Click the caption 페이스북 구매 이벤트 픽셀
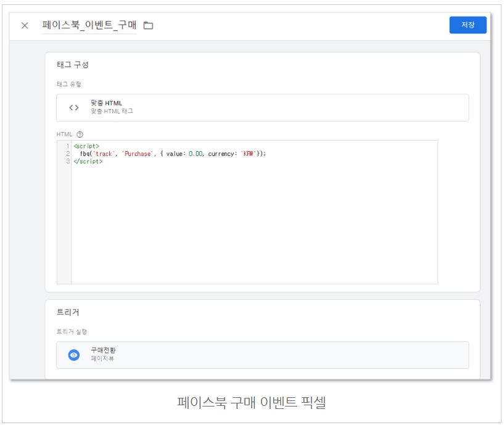The image size is (504, 425). click(252, 402)
